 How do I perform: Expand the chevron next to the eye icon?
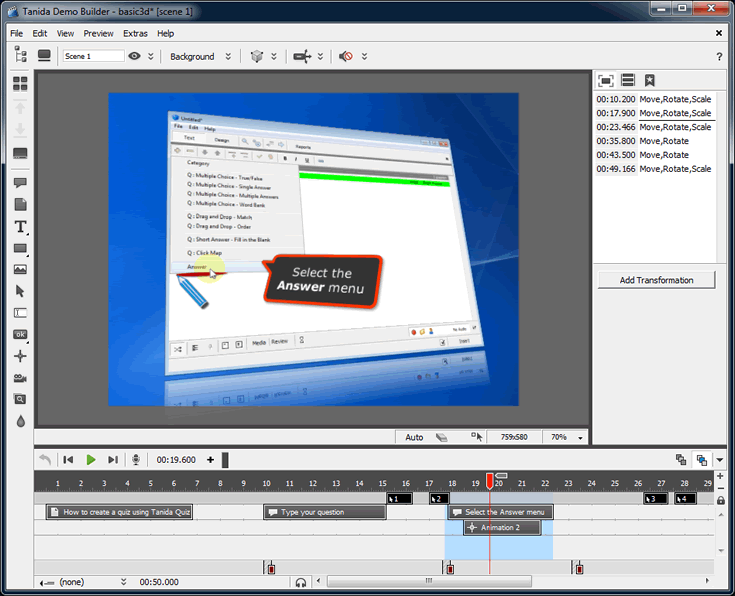[x=150, y=56]
